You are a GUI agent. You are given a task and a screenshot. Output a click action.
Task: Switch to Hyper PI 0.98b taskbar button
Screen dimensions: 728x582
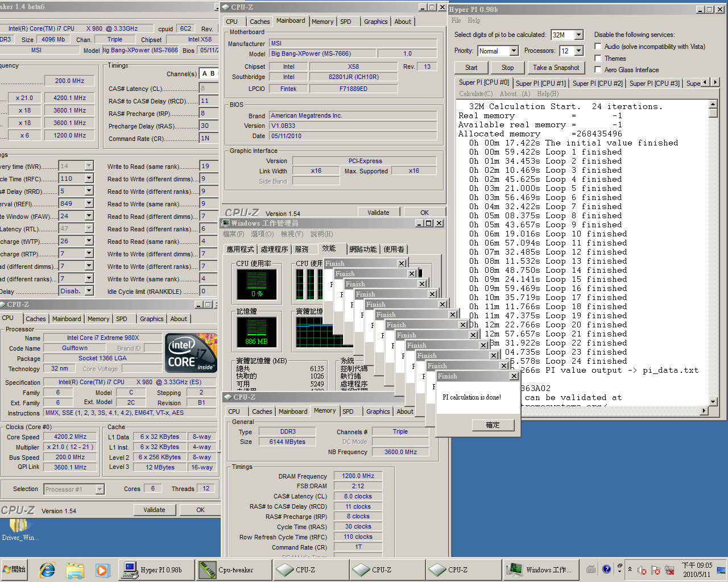(x=156, y=569)
